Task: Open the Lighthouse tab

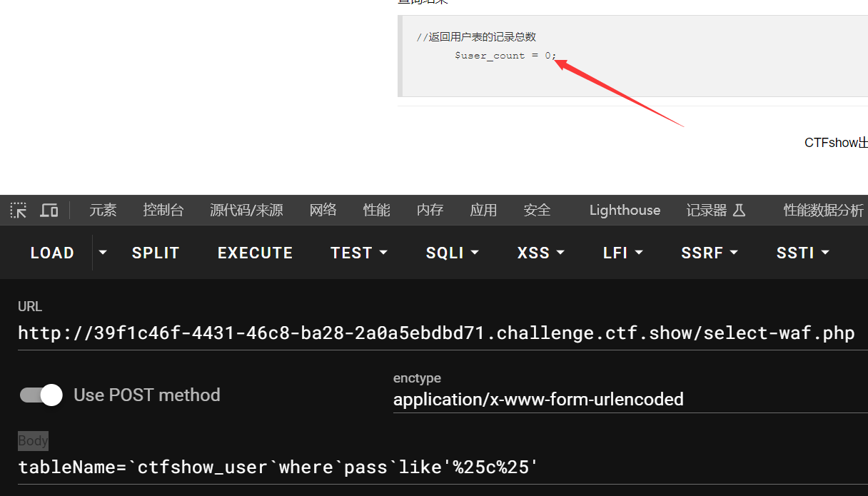Action: [x=625, y=210]
